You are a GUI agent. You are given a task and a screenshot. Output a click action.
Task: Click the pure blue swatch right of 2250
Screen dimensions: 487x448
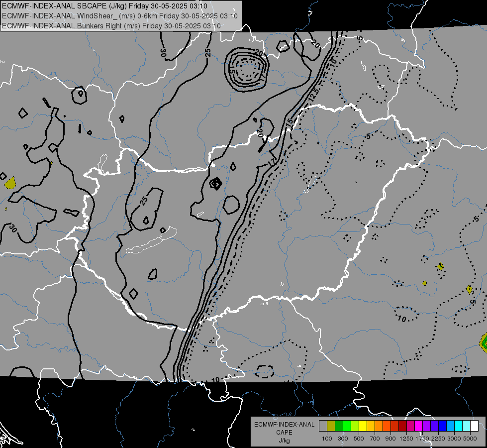pyautogui.click(x=443, y=426)
